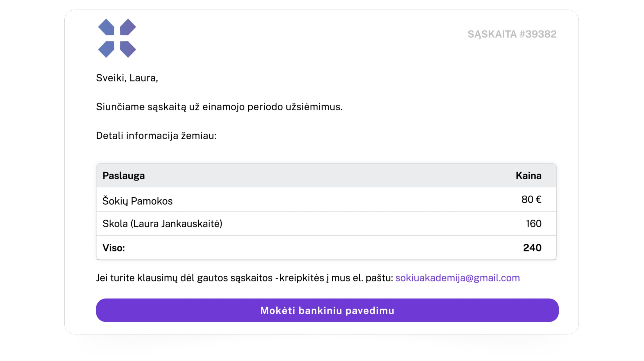Screen dimensions: 644x361
Task: Click the 'Siunčiame sąskaitą už einamojo periodo' sentence
Action: click(x=219, y=107)
